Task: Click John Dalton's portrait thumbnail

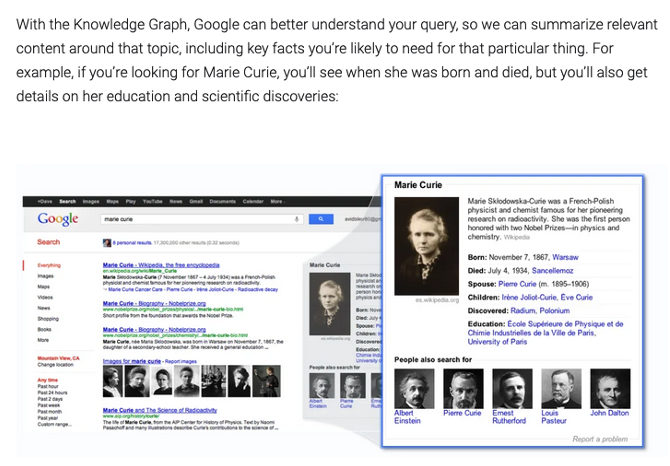Action: pos(610,388)
